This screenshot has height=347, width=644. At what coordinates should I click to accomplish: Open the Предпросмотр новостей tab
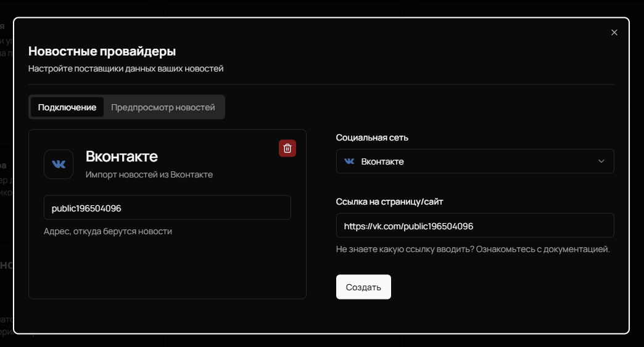coord(163,107)
